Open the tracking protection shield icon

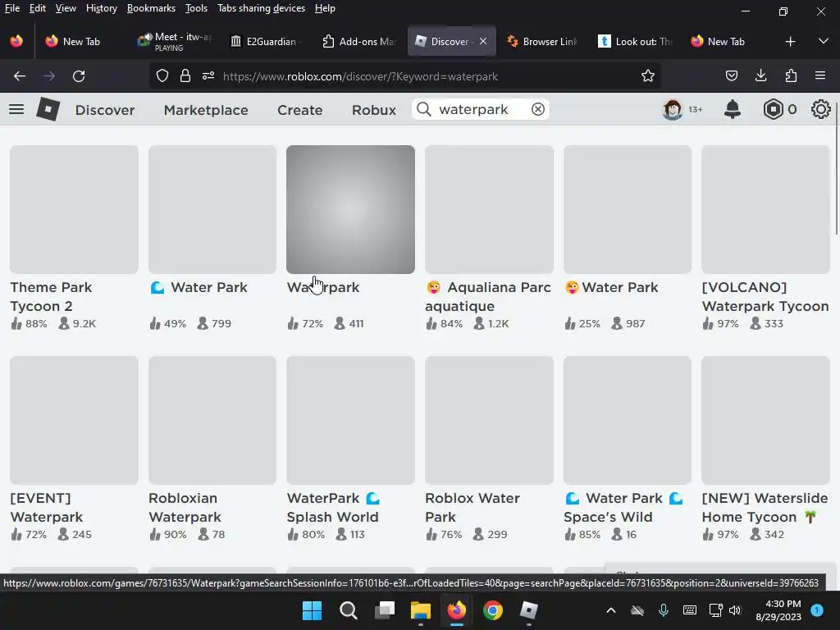(x=162, y=76)
